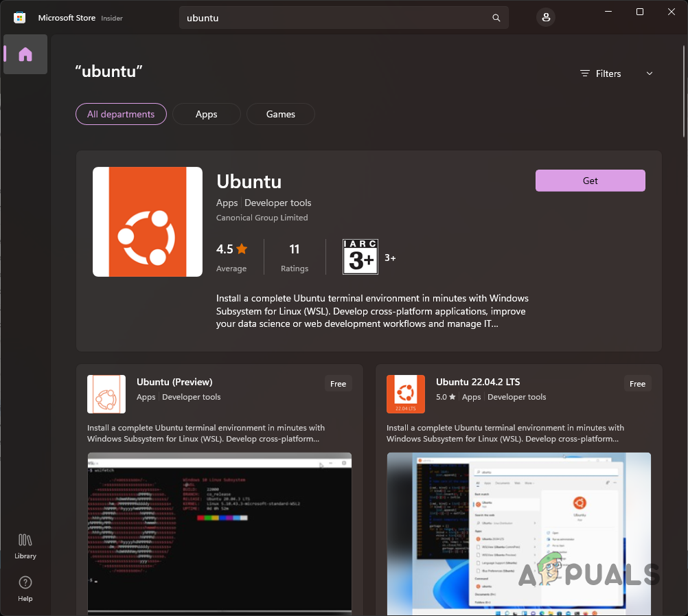Select the All departments filter pill
Image resolution: width=688 pixels, height=616 pixels.
click(x=121, y=114)
